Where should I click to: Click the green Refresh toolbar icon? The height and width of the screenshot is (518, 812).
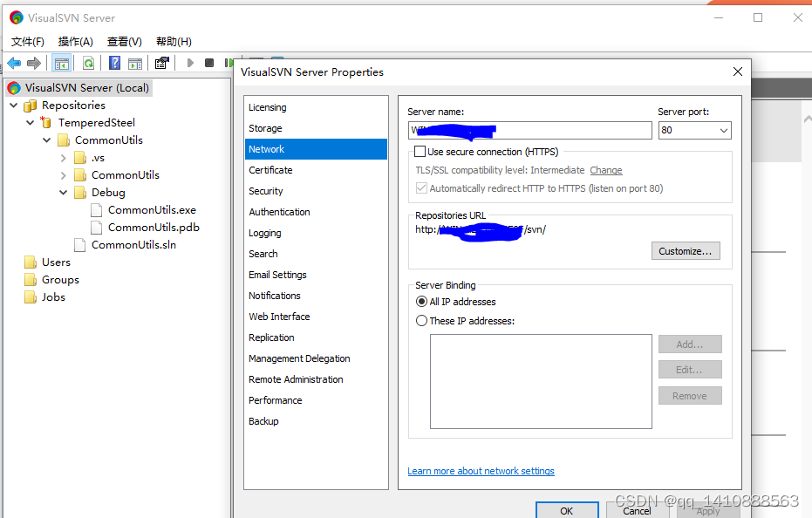(89, 63)
